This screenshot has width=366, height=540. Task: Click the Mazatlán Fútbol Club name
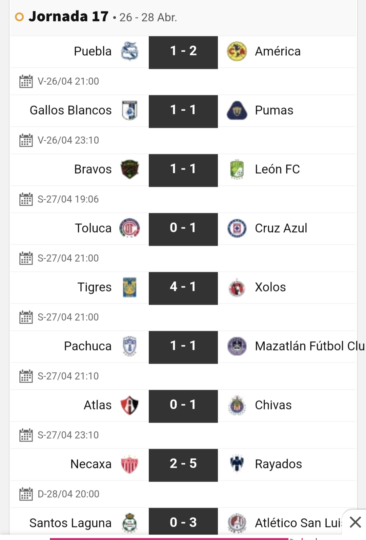coord(310,346)
